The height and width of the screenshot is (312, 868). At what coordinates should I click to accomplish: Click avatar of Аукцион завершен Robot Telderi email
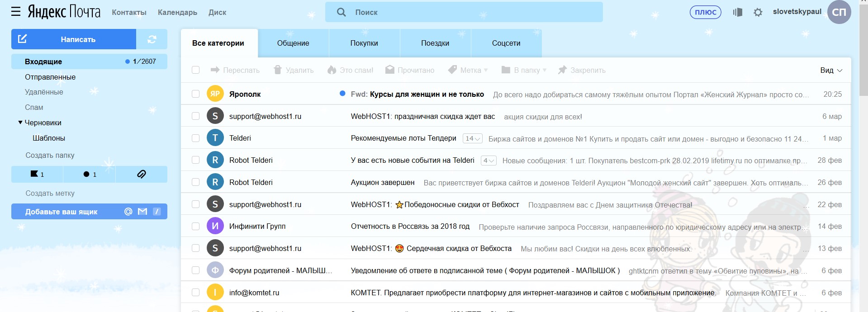215,182
